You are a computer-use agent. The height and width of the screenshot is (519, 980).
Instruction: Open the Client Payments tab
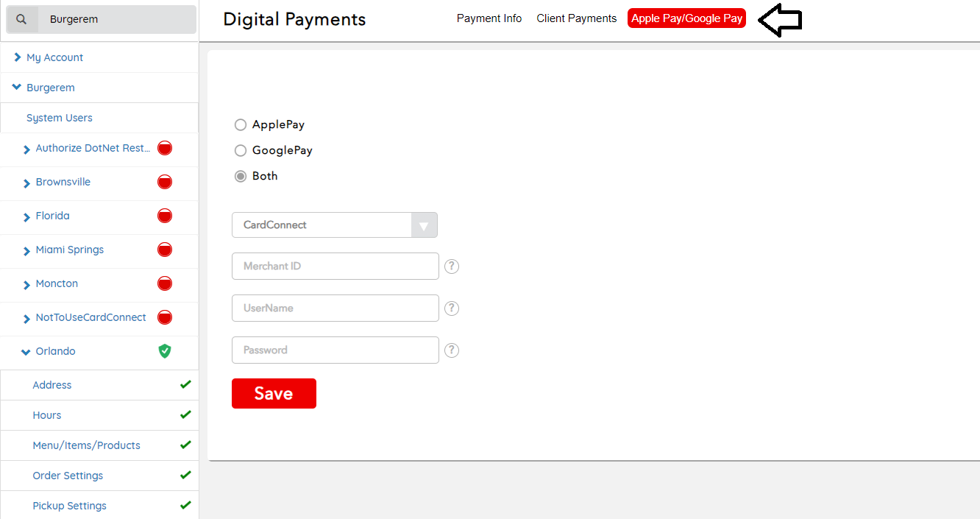(576, 18)
